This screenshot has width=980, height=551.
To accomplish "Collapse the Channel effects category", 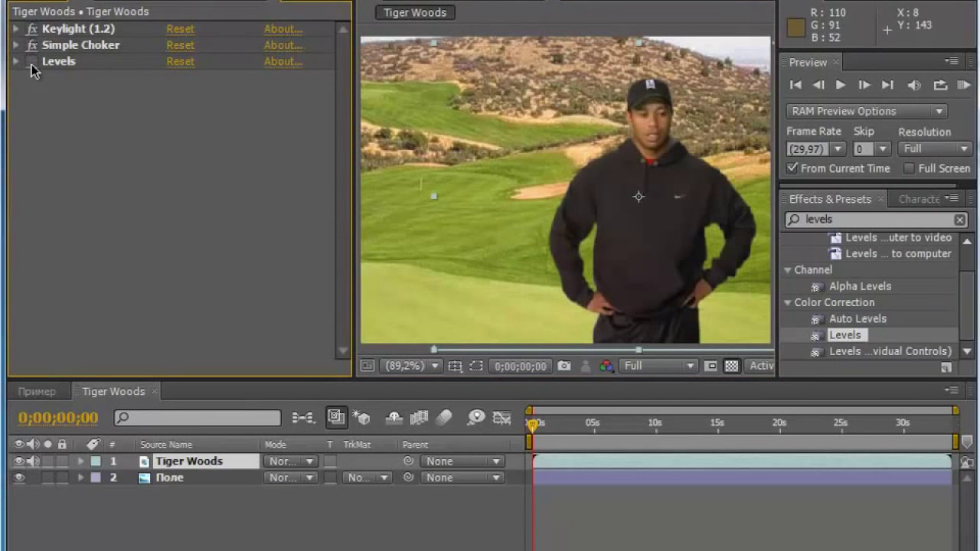I will 787,270.
